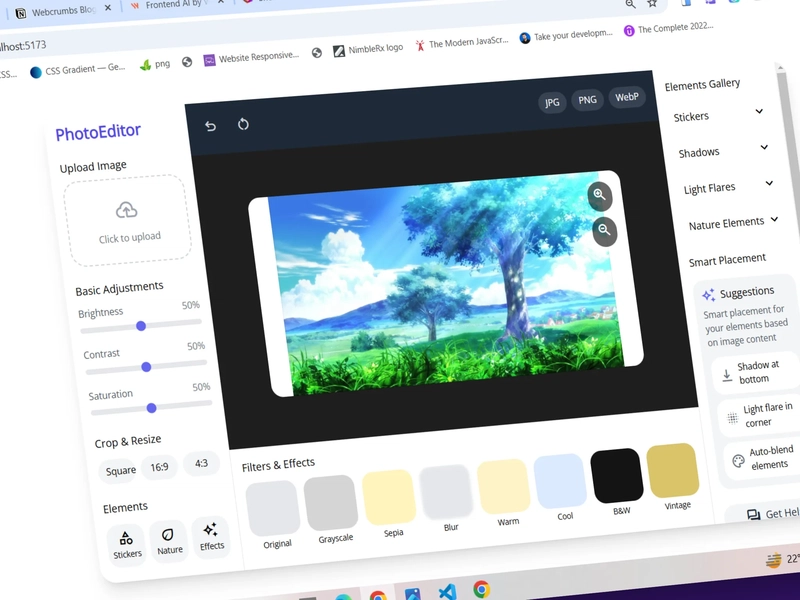Select the 4:3 crop ratio
This screenshot has width=800, height=600.
point(201,463)
